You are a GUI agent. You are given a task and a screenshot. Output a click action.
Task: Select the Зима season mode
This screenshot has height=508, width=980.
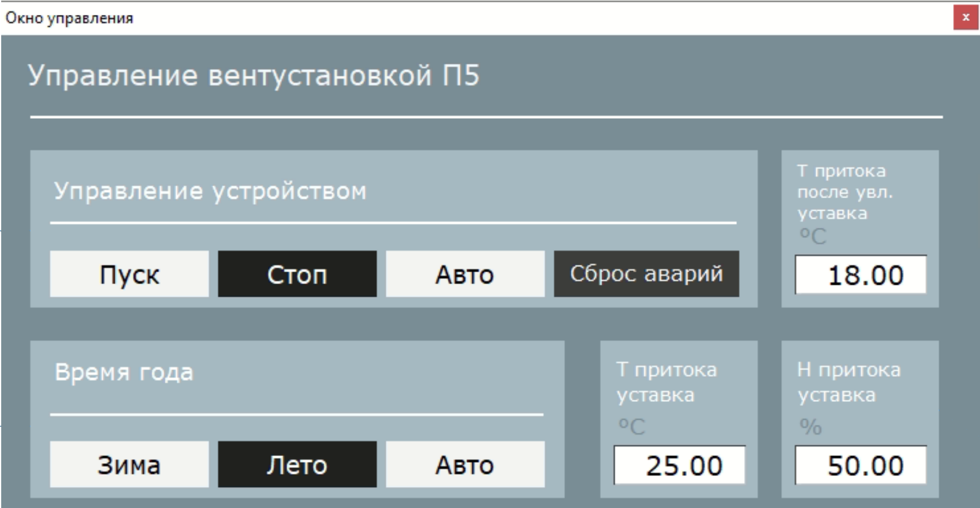coord(129,464)
